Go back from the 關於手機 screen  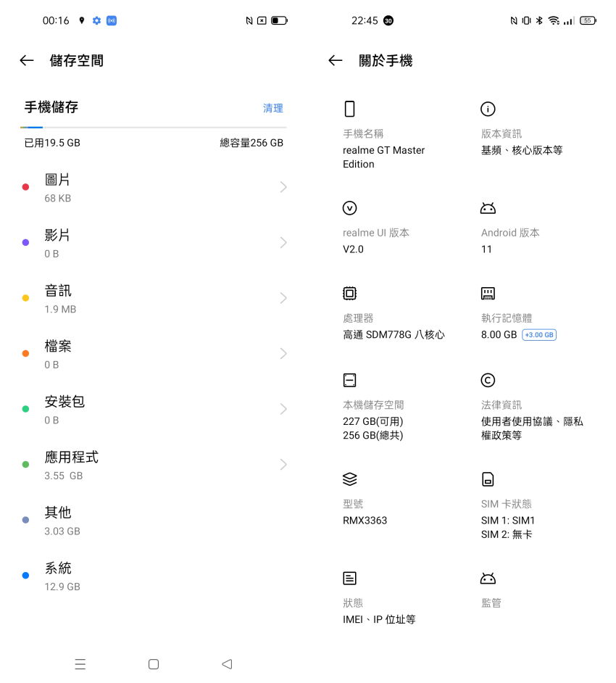(x=336, y=61)
